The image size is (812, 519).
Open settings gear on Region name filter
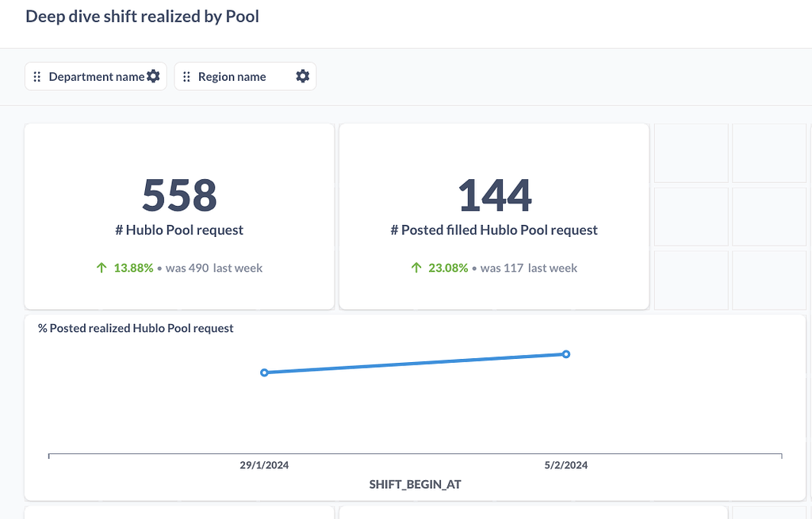pos(301,76)
